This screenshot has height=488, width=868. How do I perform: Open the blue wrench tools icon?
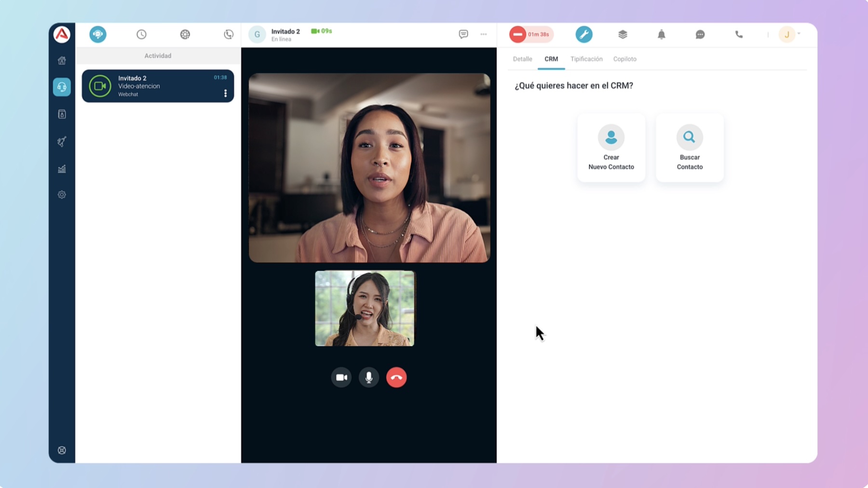tap(584, 34)
